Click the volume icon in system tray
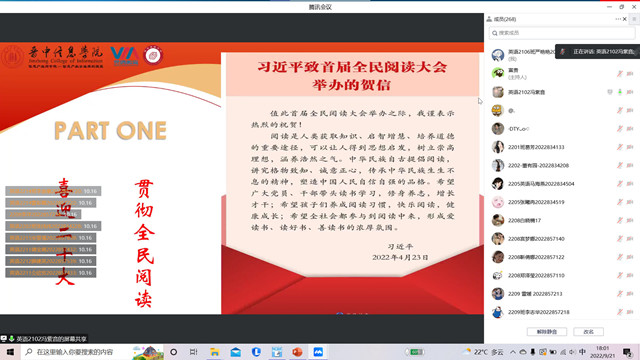The image size is (640, 360). [573, 352]
